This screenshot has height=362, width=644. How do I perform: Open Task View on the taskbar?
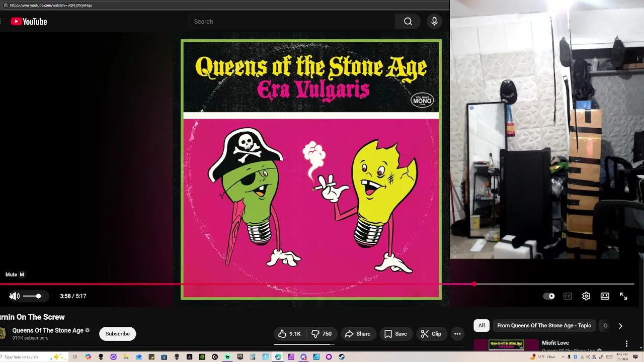(75, 357)
